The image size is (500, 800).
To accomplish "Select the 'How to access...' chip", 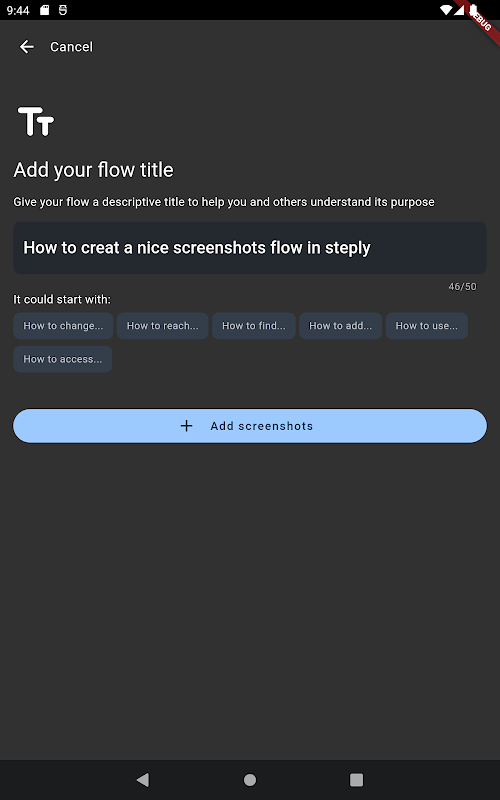I will pos(63,359).
